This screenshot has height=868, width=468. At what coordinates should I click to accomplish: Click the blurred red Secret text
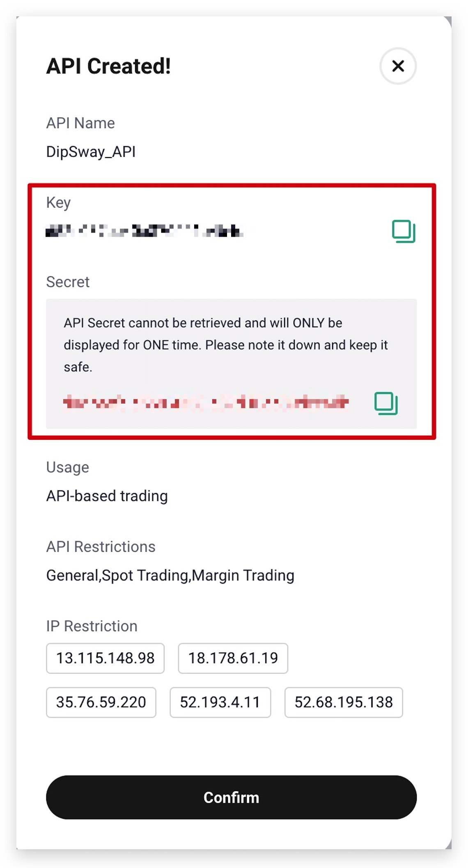pos(206,402)
